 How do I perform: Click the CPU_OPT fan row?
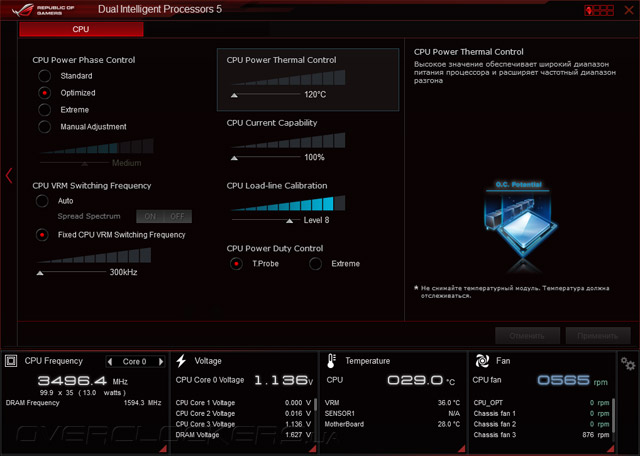point(541,403)
